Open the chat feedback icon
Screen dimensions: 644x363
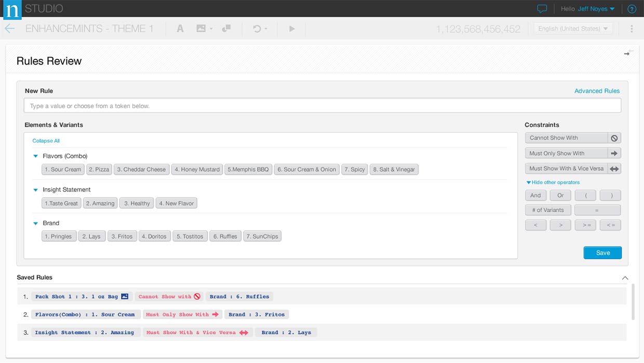click(542, 9)
